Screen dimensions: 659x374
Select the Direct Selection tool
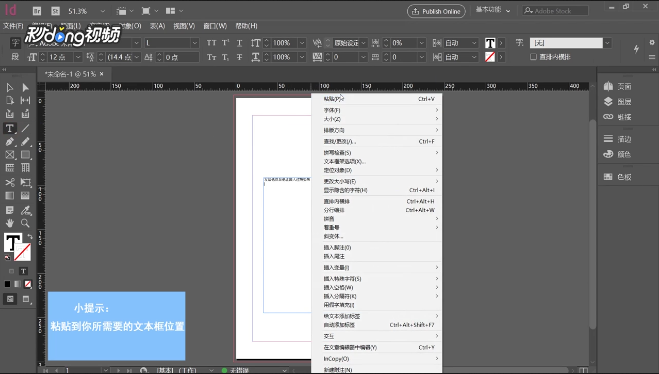point(25,87)
